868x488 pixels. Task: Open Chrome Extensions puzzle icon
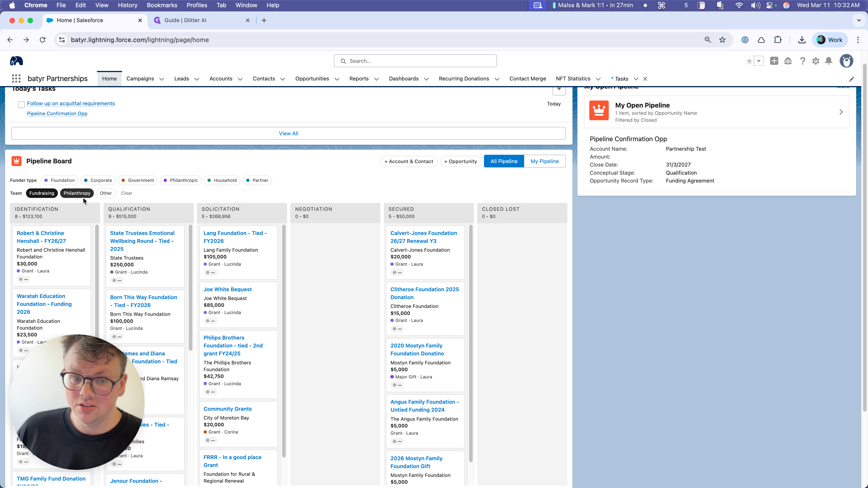778,40
